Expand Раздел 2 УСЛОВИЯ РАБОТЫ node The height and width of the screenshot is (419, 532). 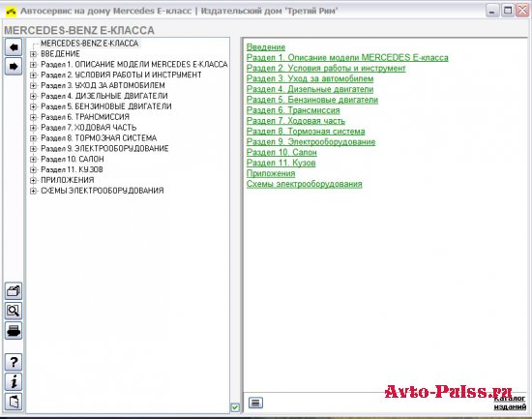[33, 75]
